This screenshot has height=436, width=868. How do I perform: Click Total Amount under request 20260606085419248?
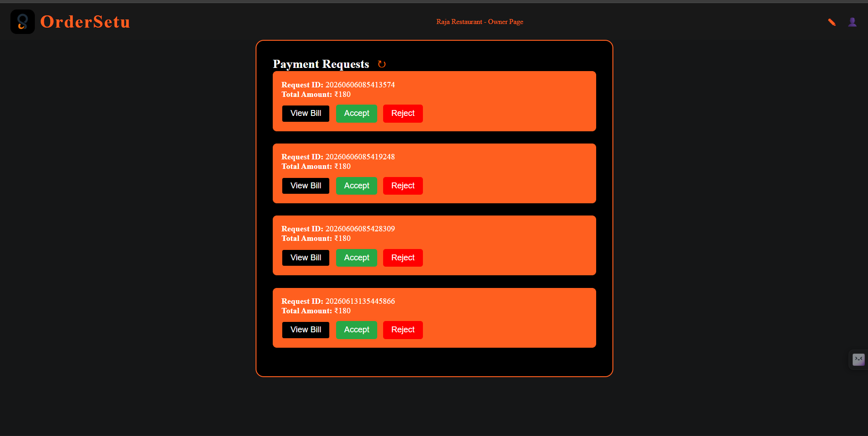coord(316,166)
